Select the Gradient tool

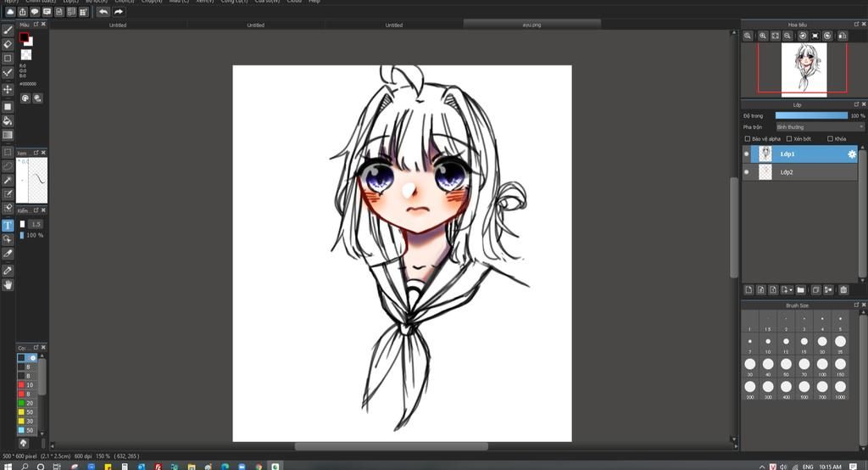[x=8, y=135]
